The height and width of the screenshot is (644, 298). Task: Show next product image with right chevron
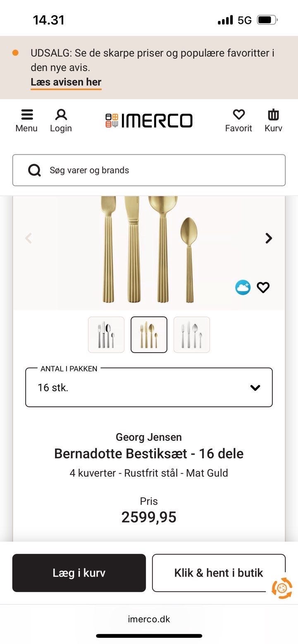click(x=269, y=238)
